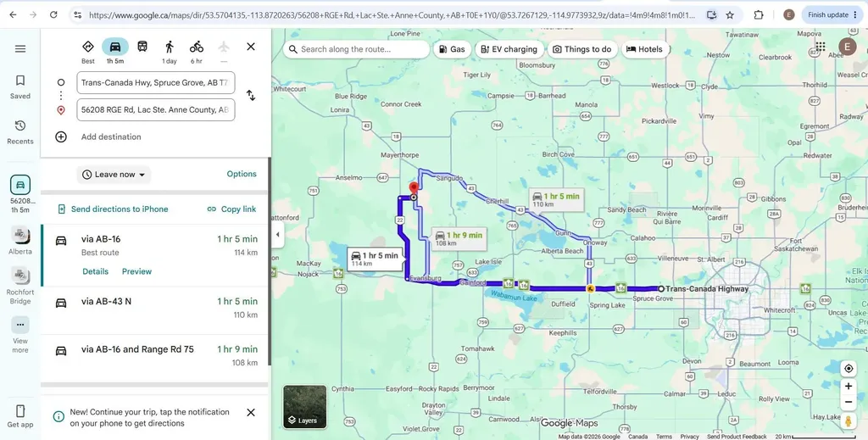Click the Search along the route field
868x440 pixels.
356,49
